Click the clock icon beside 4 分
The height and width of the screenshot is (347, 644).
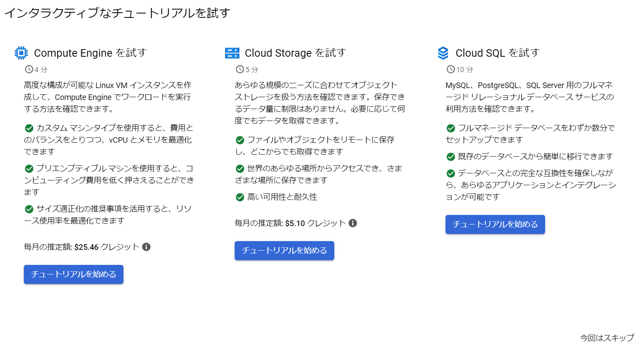click(29, 69)
